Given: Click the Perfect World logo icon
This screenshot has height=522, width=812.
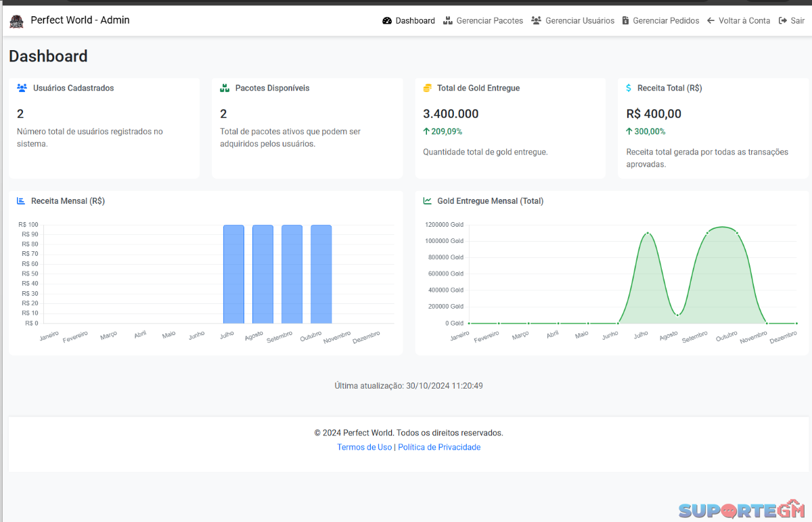Looking at the screenshot, I should coord(16,21).
